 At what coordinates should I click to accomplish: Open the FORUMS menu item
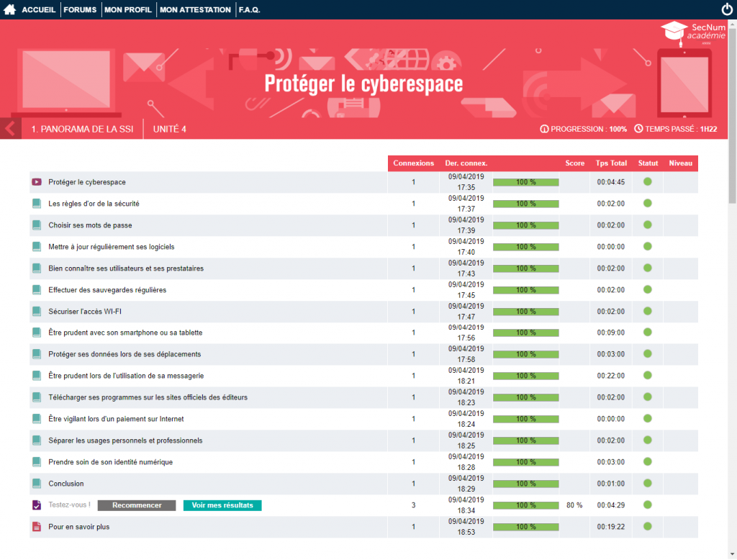tap(79, 10)
